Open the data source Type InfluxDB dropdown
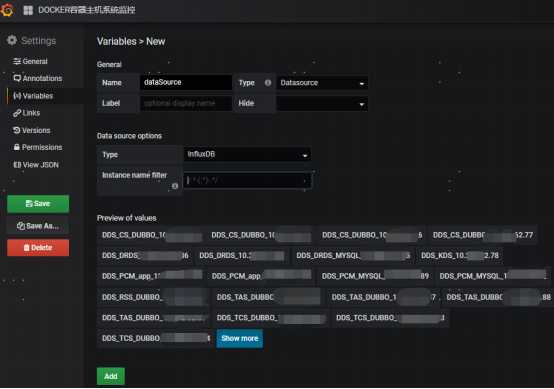Viewport: 554px width, 389px height. [x=247, y=154]
